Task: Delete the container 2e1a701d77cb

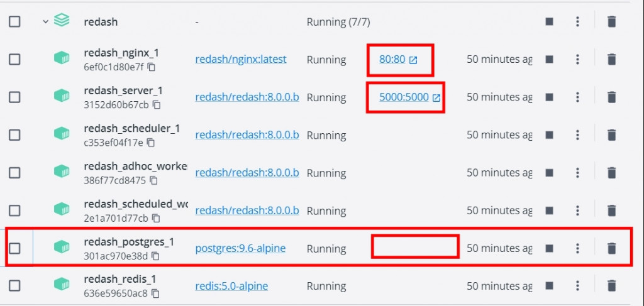Action: [x=612, y=210]
